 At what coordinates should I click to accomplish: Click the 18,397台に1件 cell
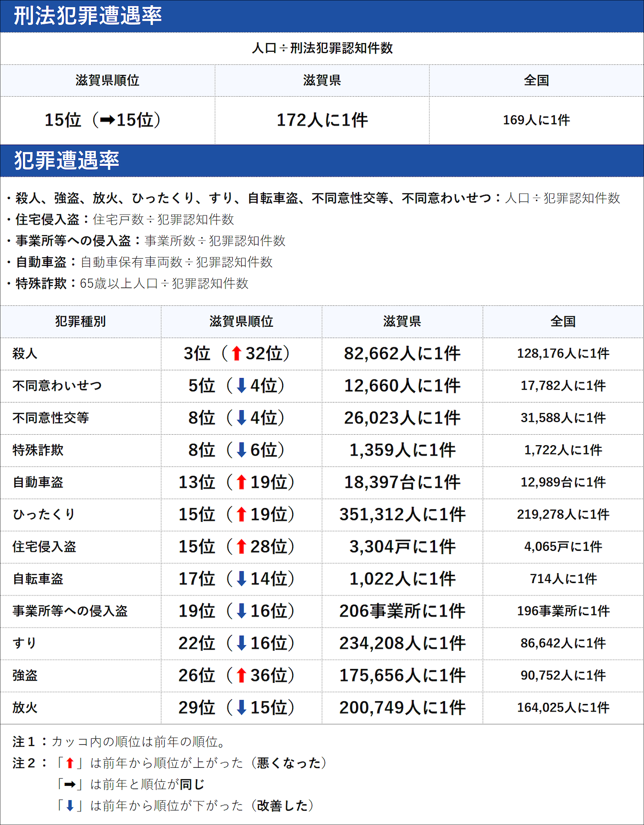[x=402, y=482]
